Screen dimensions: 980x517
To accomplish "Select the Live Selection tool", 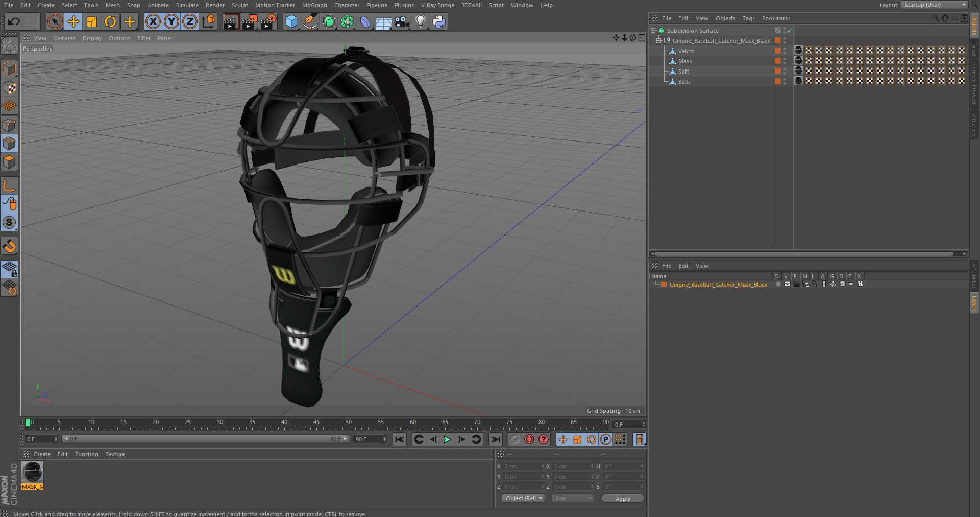I will (x=55, y=21).
